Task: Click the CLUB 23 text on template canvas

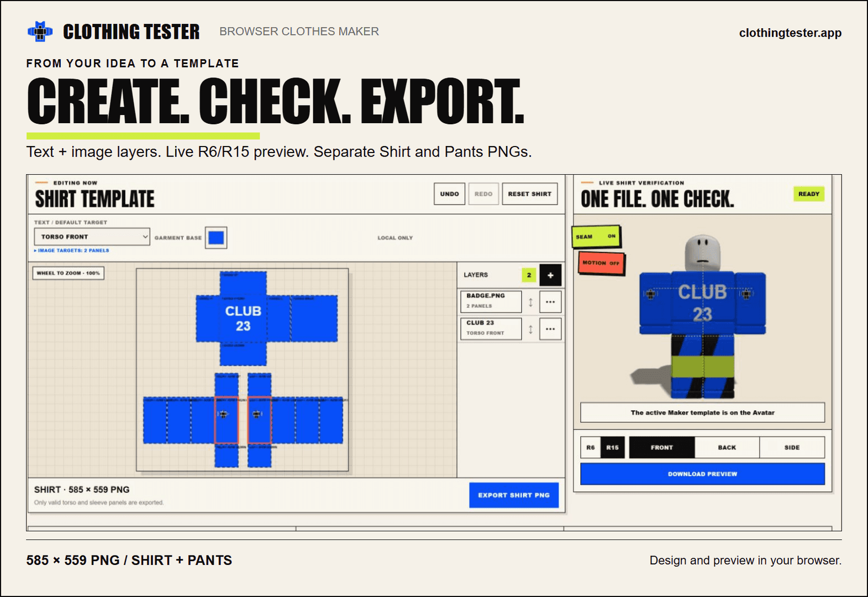Action: [x=243, y=318]
